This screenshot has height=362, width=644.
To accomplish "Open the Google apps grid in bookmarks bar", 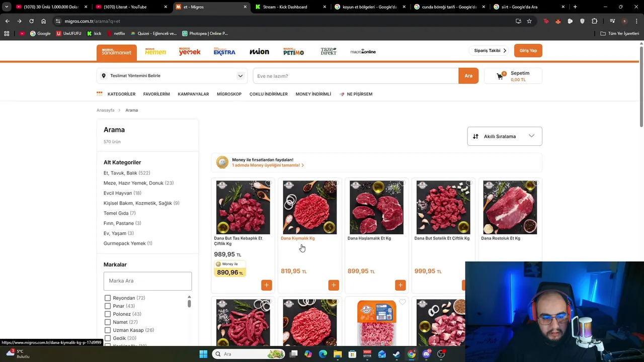I will [7, 33].
